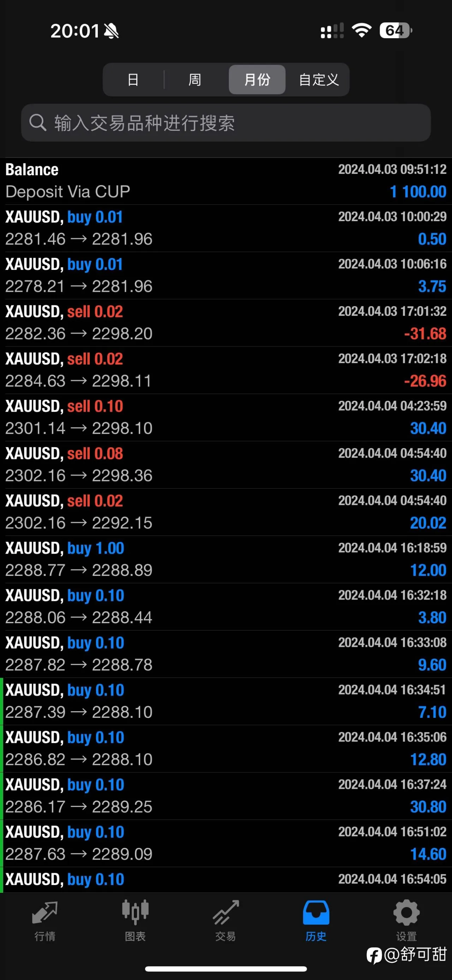452x980 pixels.
Task: Open the trade 2302.16 → 2292.15
Action: 226,512
